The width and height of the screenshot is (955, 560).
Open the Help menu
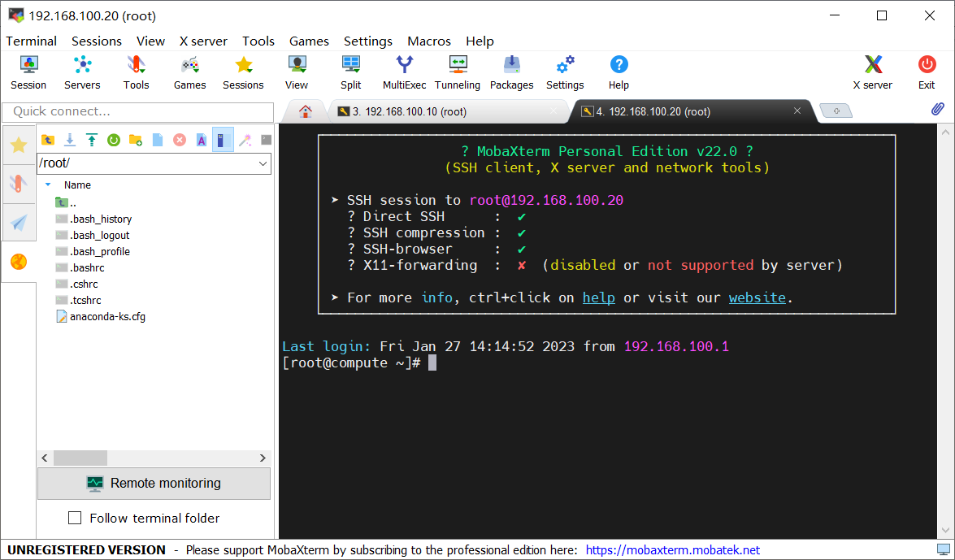480,41
